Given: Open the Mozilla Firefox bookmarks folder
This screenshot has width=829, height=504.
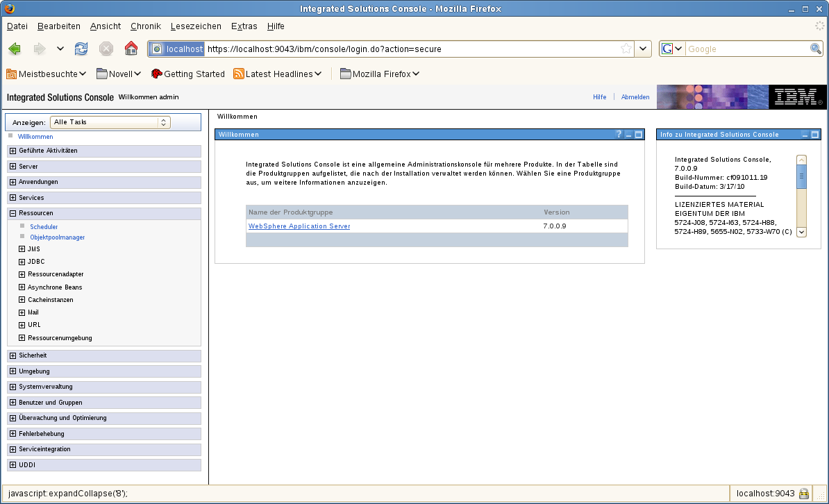Looking at the screenshot, I should (x=380, y=74).
